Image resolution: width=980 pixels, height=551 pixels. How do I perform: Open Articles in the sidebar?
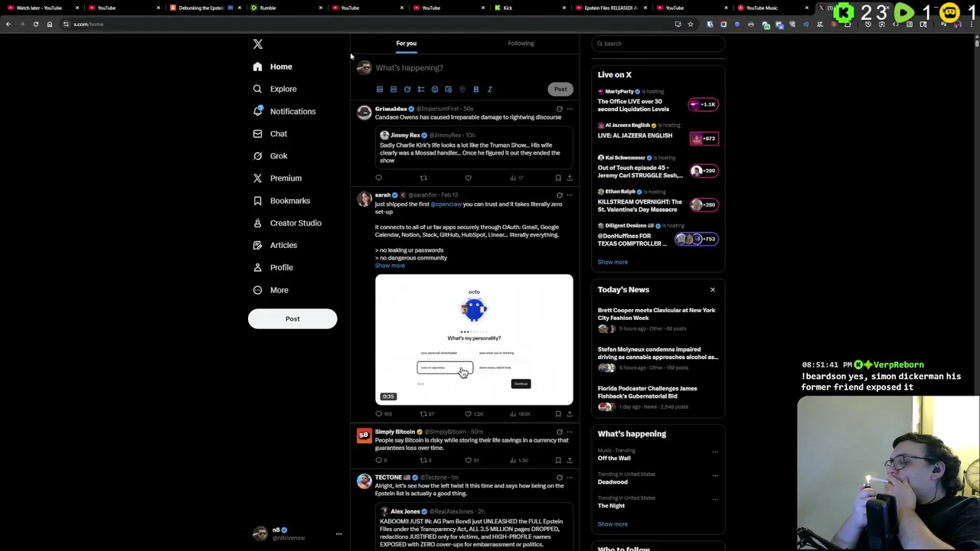275,245
